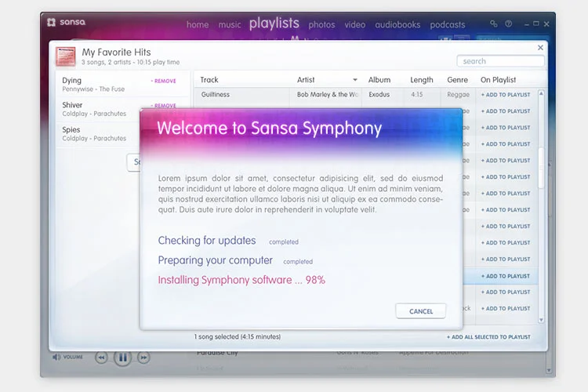
Task: Open the photos tab
Action: pos(321,25)
